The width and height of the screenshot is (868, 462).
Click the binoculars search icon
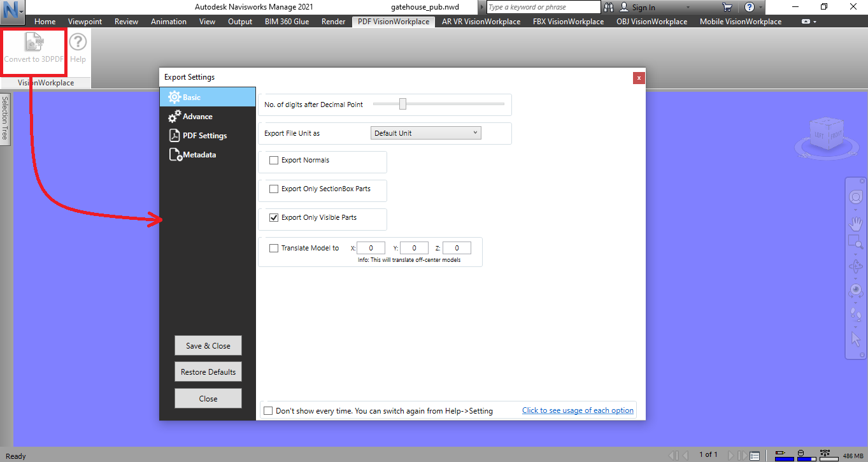tap(609, 7)
